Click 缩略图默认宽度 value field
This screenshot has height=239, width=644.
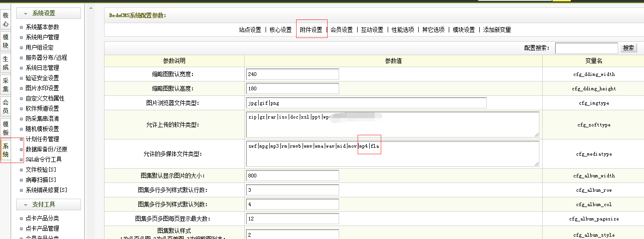(x=292, y=74)
